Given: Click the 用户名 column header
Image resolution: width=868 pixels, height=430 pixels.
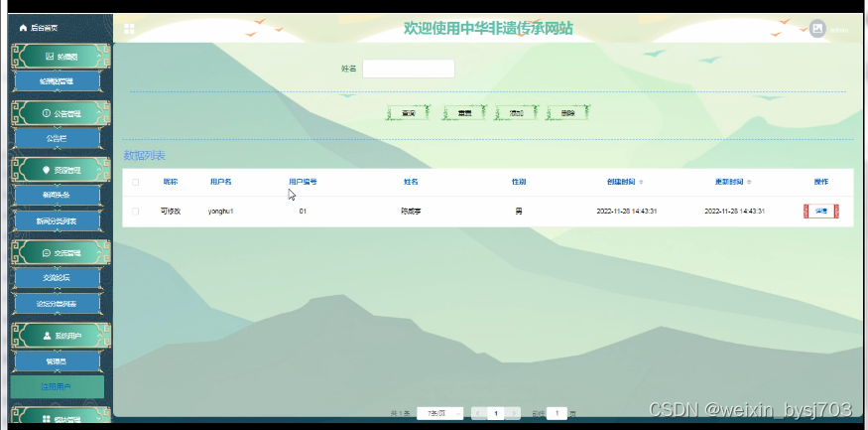Looking at the screenshot, I should coord(221,182).
